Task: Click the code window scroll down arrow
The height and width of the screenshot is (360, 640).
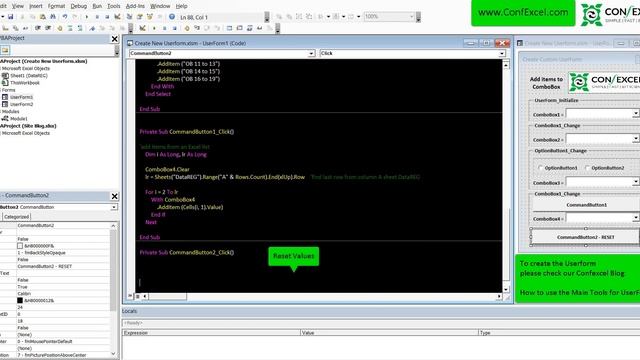Action: click(506, 289)
